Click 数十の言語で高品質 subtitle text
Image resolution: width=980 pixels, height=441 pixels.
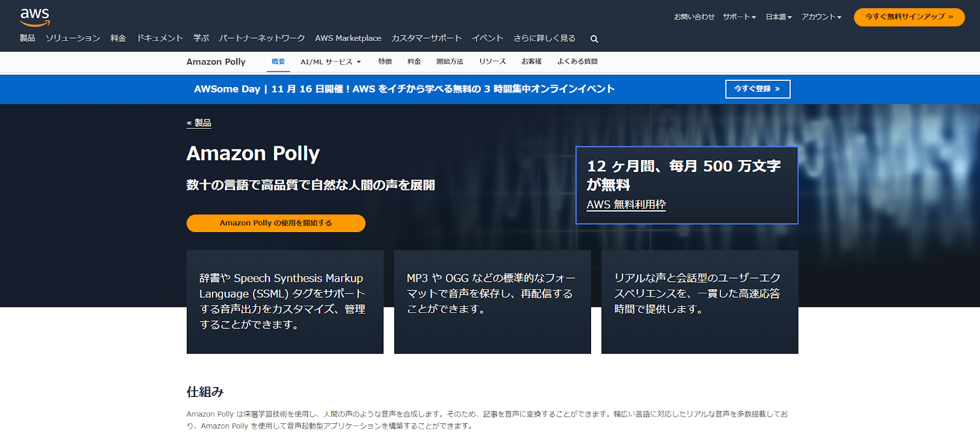click(x=311, y=185)
